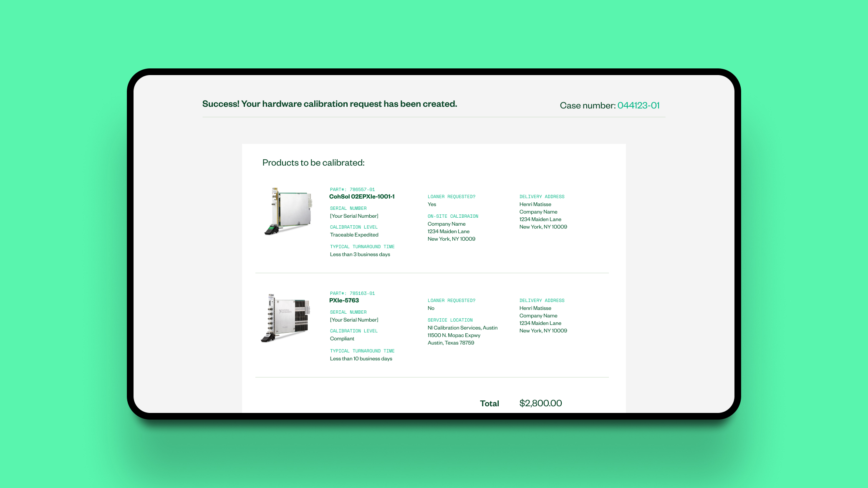
Task: Select the PXIe-5763 serial number placeholder
Action: (x=354, y=320)
